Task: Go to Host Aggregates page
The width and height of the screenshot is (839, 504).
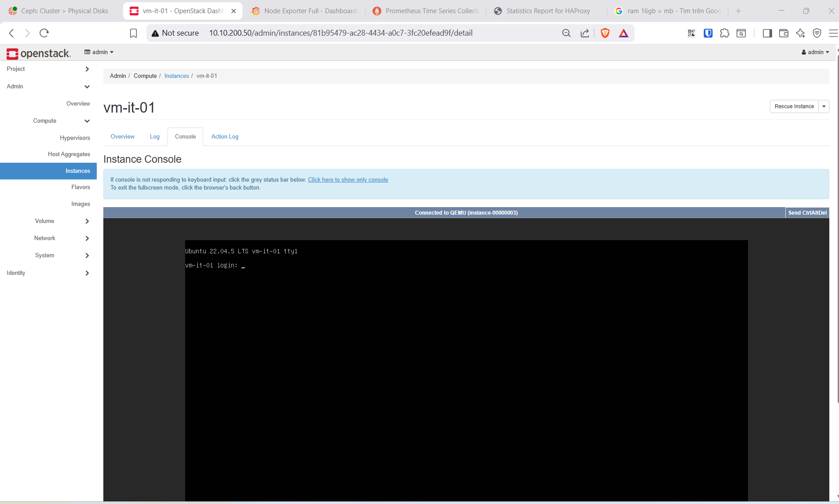Action: coord(69,154)
